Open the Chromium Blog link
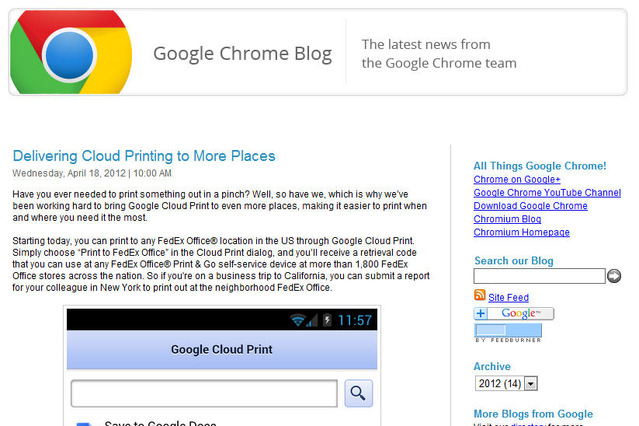Image resolution: width=639 pixels, height=426 pixels. (x=507, y=219)
